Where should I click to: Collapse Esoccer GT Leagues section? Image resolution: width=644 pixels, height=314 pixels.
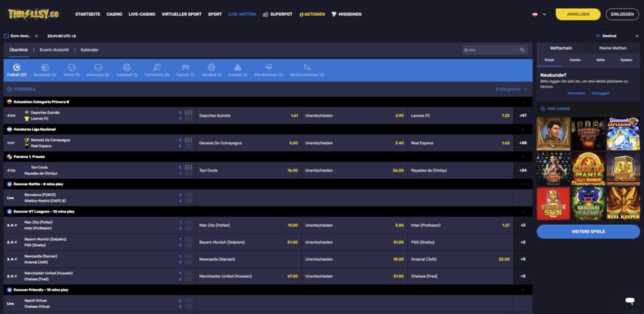point(523,212)
